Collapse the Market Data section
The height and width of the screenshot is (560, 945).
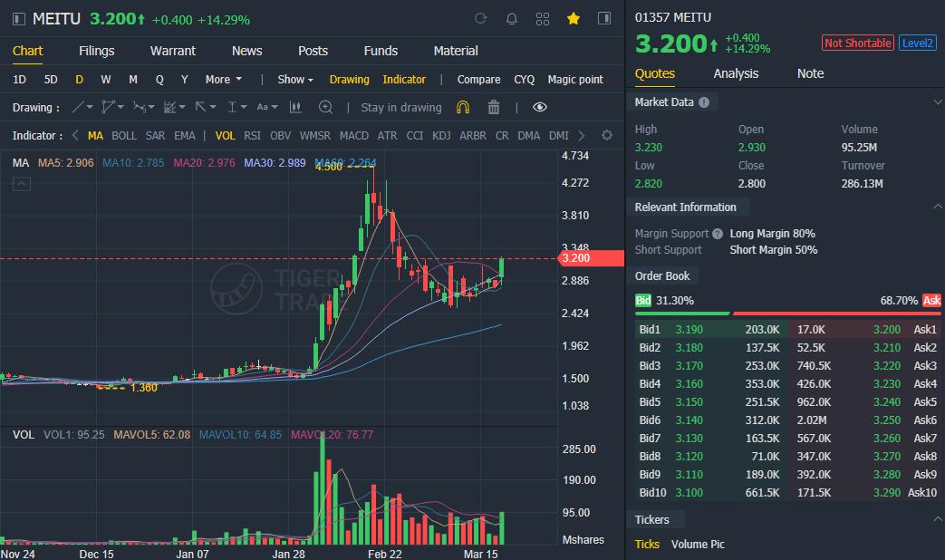pos(940,101)
